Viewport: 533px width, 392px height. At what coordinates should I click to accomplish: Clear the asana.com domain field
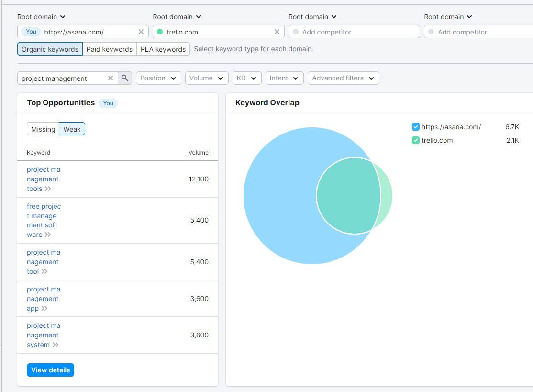(x=141, y=32)
